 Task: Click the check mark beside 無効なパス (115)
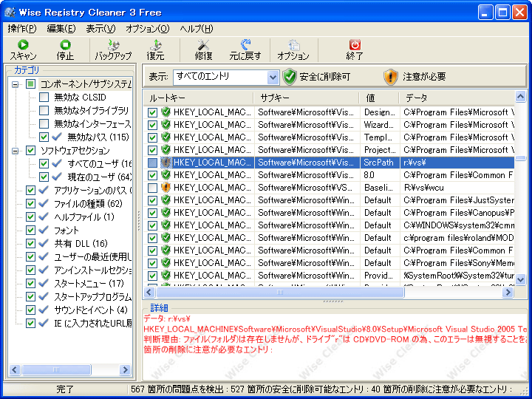pyautogui.click(x=57, y=137)
